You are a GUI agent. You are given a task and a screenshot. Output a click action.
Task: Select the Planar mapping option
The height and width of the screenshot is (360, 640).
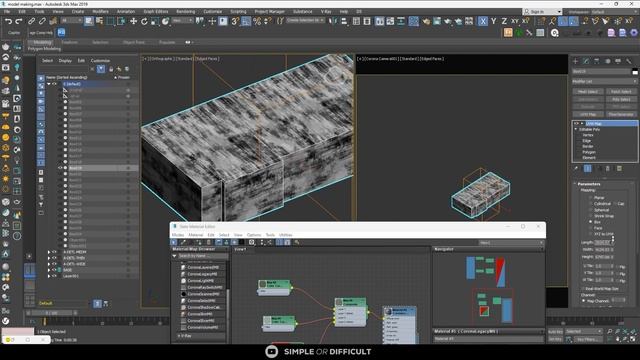point(599,198)
